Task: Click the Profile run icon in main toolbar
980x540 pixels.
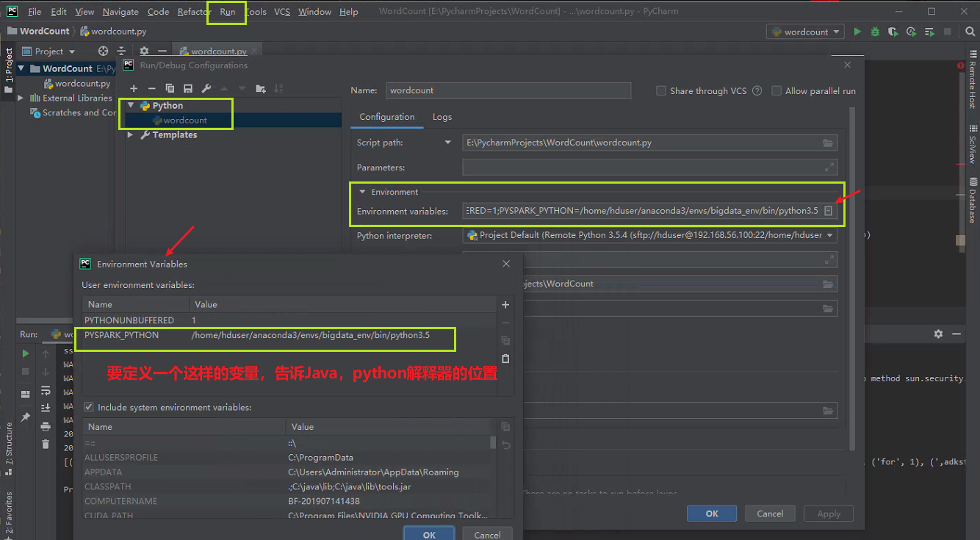Action: point(911,32)
